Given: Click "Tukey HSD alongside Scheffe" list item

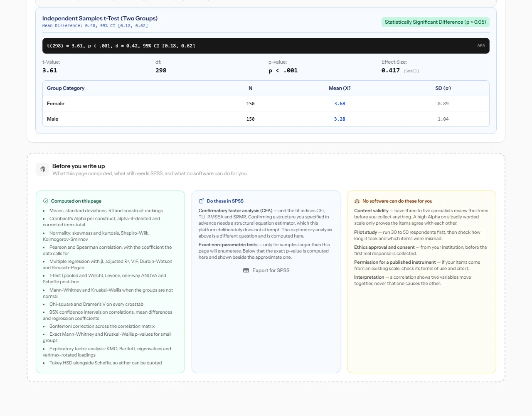Looking at the screenshot, I should coord(106,363).
